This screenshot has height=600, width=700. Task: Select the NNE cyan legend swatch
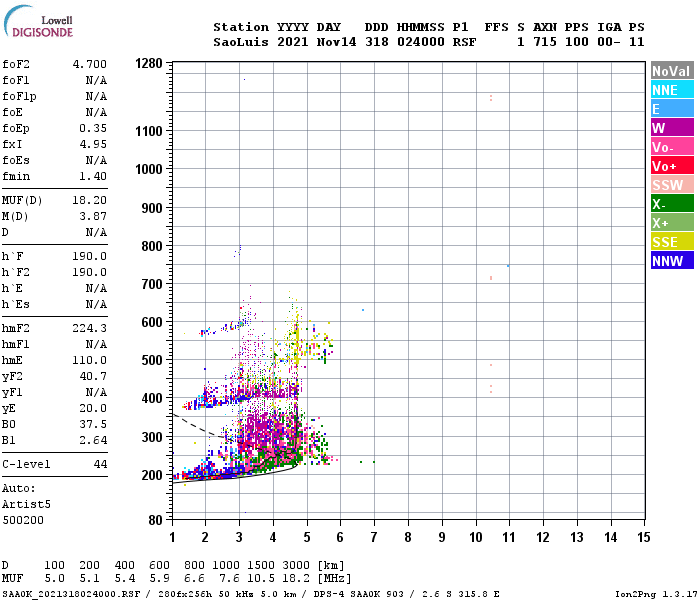(x=672, y=90)
